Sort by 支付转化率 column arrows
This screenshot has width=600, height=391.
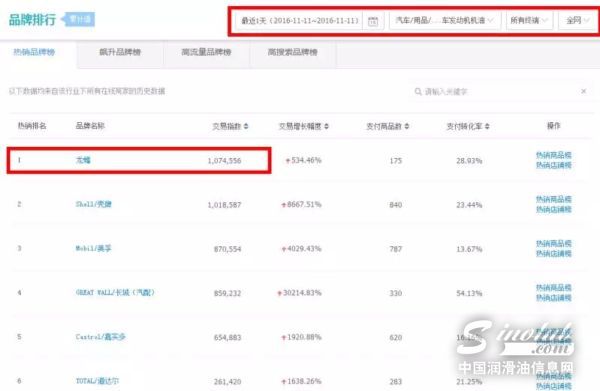(487, 126)
